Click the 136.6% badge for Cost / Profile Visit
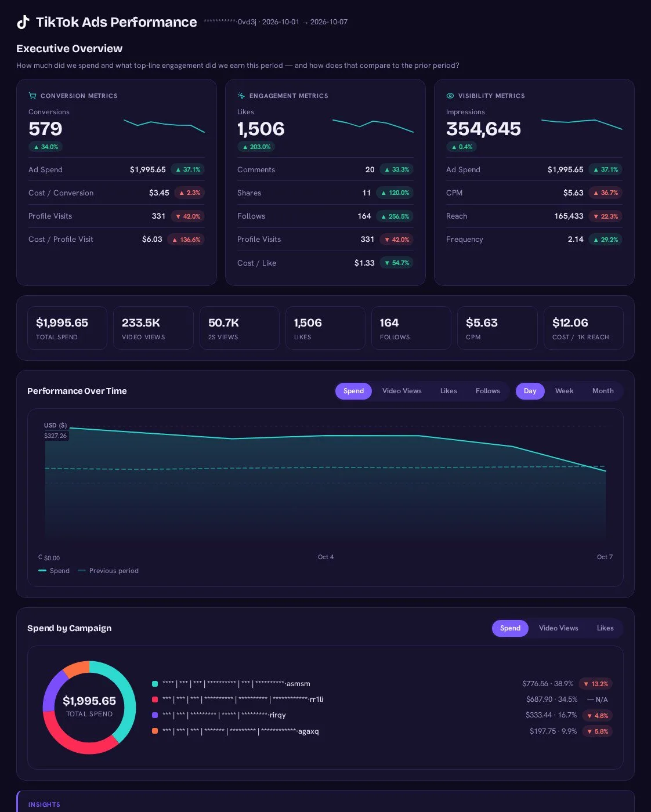 click(x=186, y=240)
